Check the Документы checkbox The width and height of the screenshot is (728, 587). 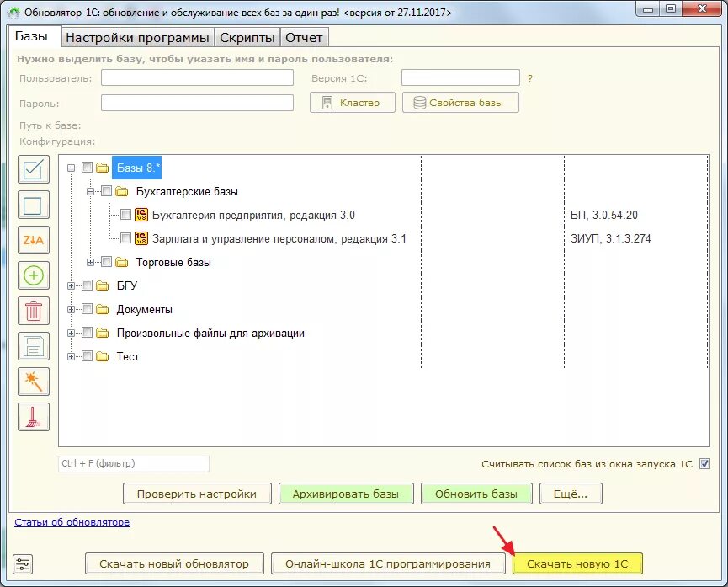(x=87, y=309)
